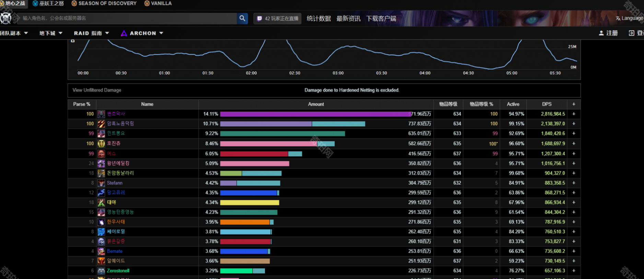This screenshot has width=644, height=279.
Task: Switch to the SEASON OF DISCOVERY tab
Action: [104, 3]
